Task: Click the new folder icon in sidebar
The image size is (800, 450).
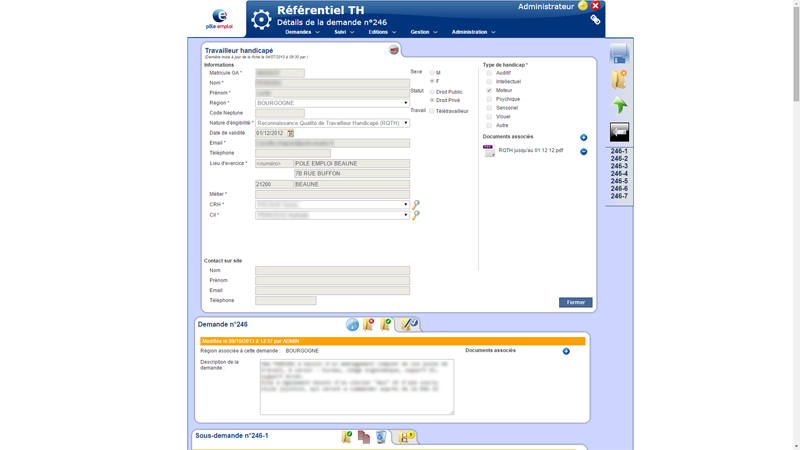Action: (x=619, y=80)
